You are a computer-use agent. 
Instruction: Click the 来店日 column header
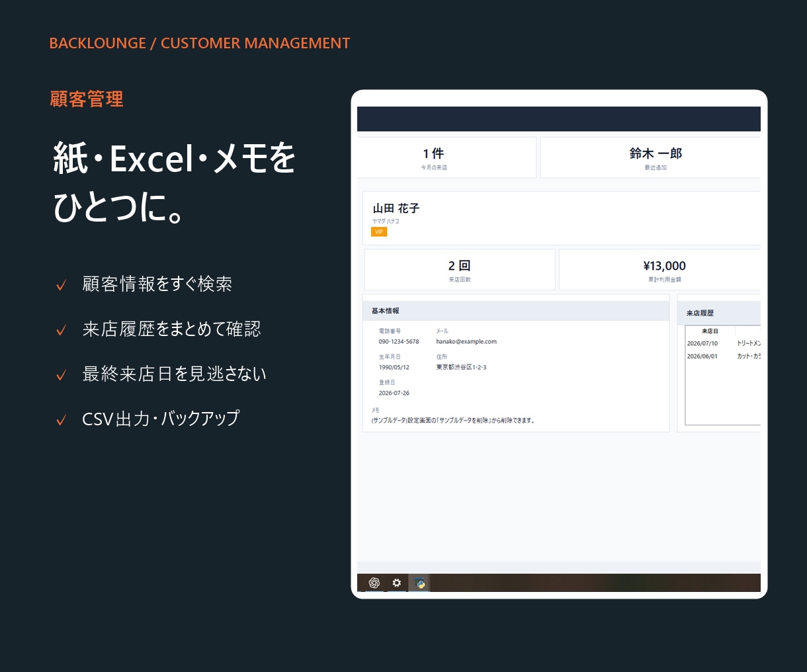710,331
